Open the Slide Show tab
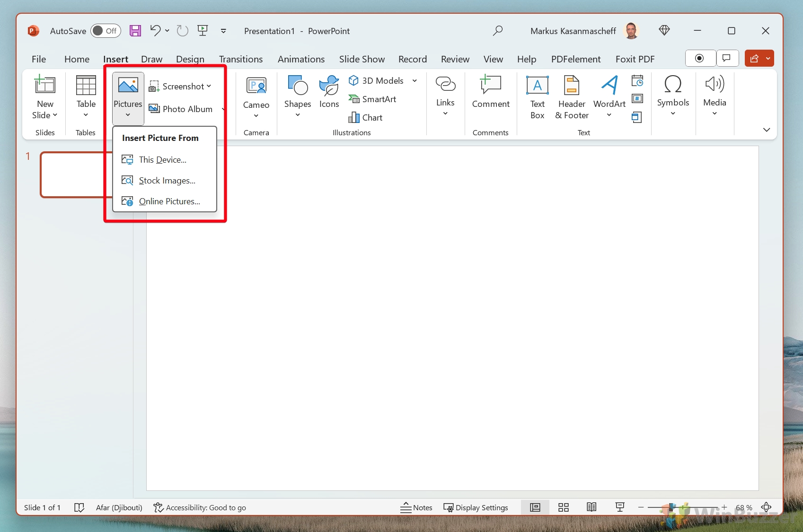803x532 pixels. pyautogui.click(x=362, y=59)
